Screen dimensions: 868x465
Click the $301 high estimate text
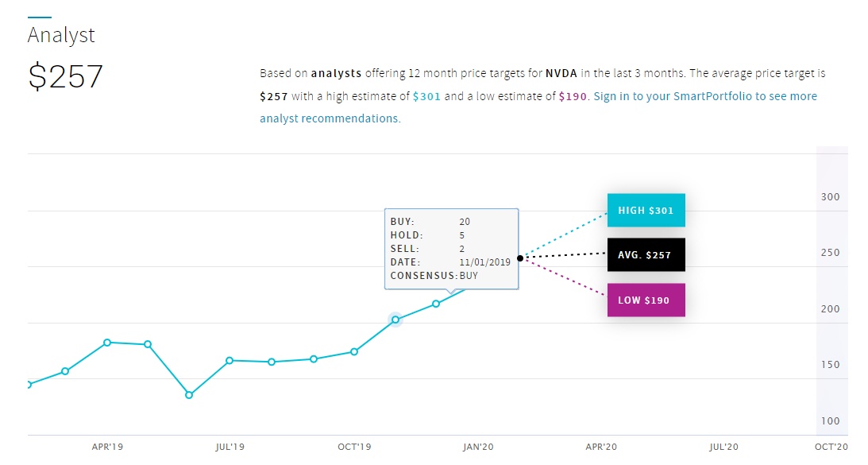tap(426, 96)
